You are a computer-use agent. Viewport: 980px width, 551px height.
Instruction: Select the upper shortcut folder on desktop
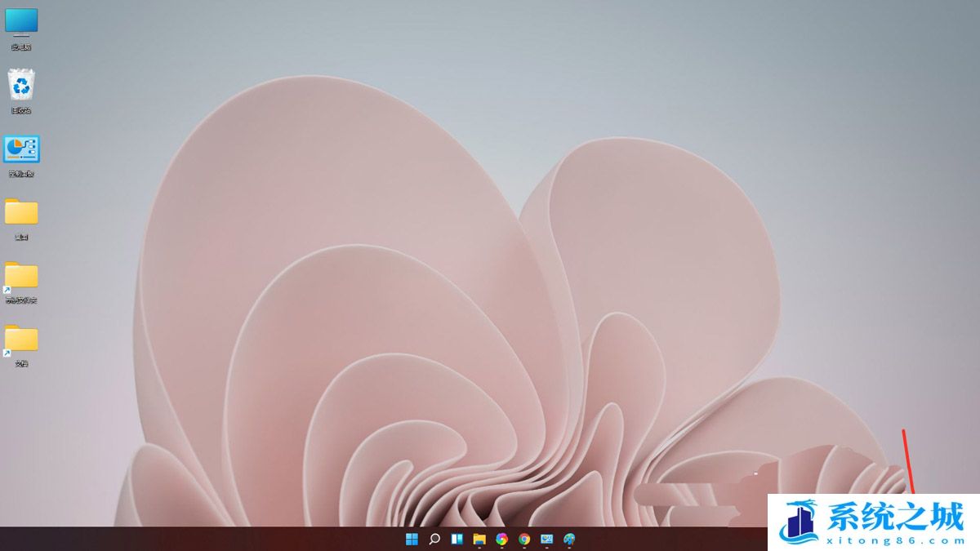click(21, 276)
